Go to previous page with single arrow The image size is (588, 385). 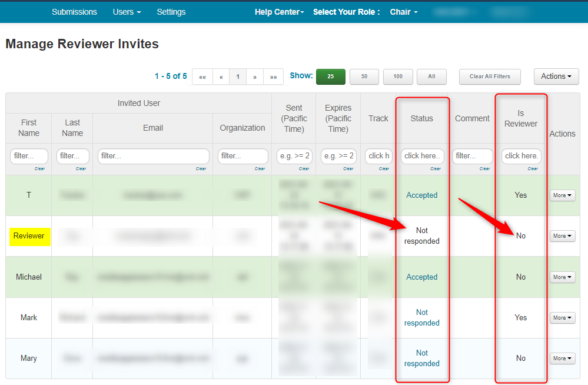(x=221, y=77)
